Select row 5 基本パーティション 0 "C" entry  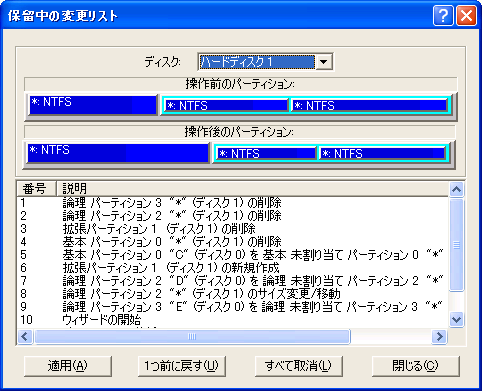click(233, 255)
